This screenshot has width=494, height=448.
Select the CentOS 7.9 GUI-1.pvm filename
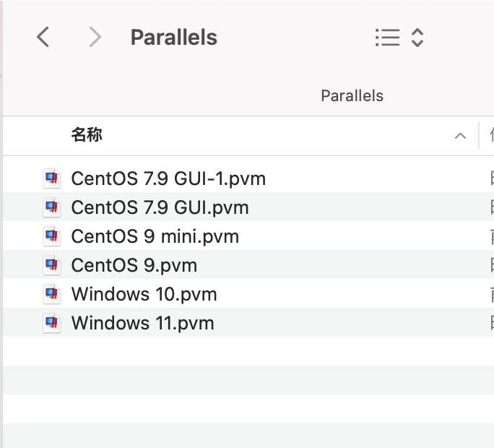click(x=168, y=178)
